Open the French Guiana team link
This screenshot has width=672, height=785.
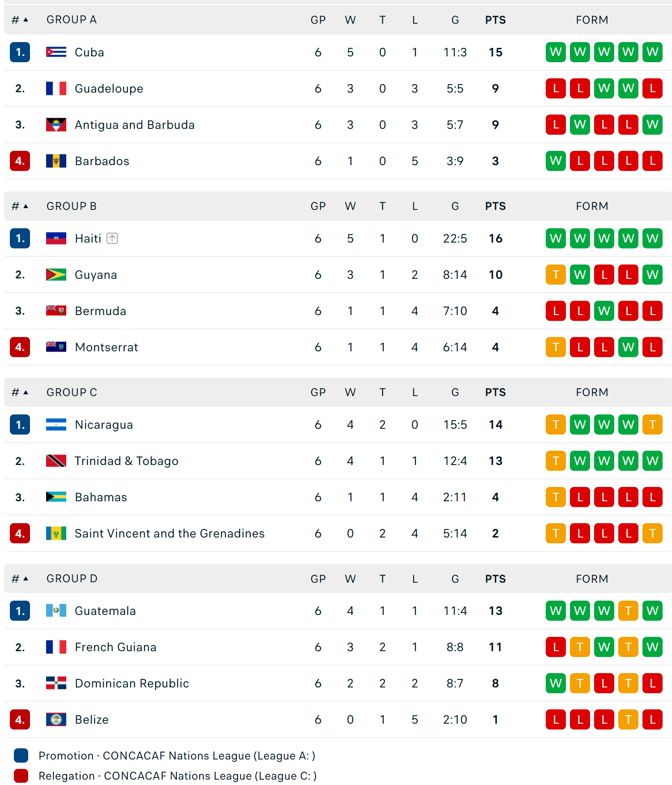(116, 647)
